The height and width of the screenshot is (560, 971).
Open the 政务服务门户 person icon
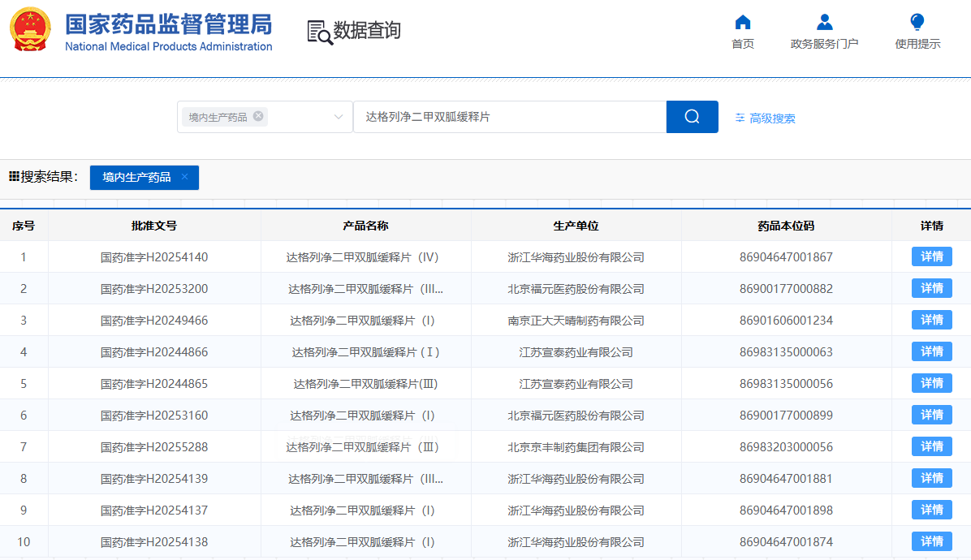pos(824,23)
